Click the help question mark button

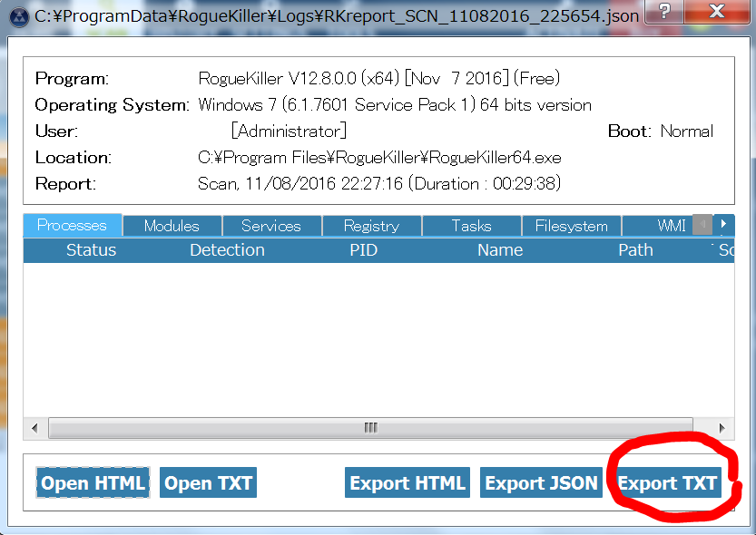tap(664, 11)
